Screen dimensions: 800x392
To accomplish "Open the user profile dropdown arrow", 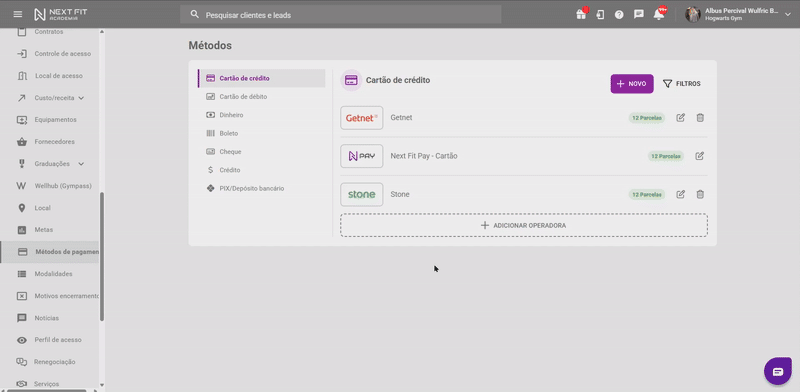I will (x=788, y=15).
